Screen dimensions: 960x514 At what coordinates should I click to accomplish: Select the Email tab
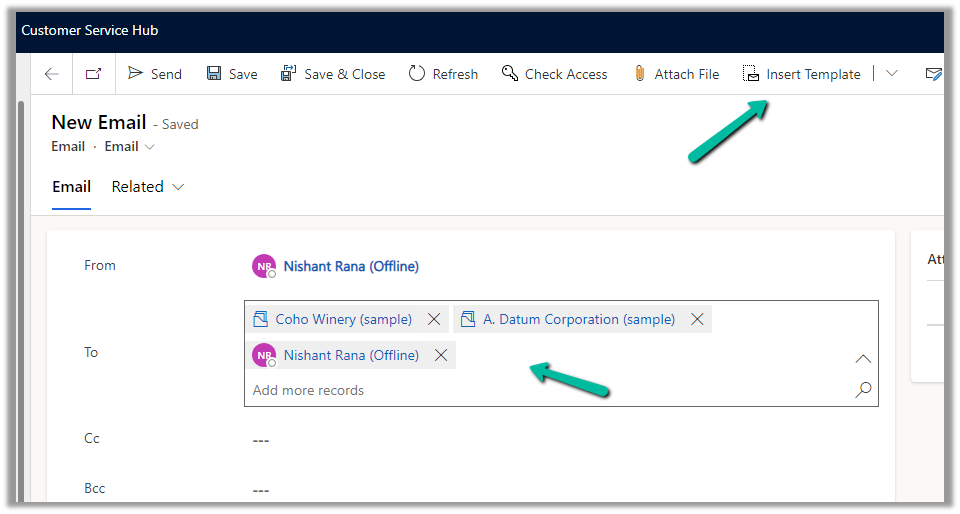pos(72,187)
